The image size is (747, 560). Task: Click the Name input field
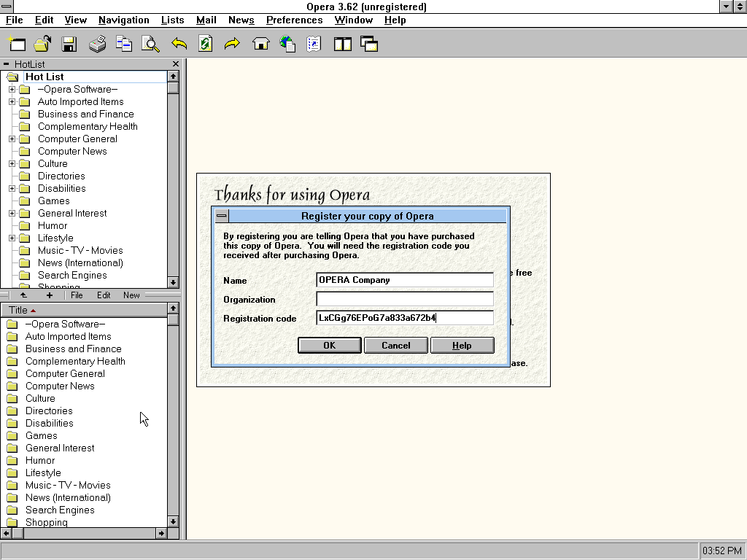click(405, 280)
